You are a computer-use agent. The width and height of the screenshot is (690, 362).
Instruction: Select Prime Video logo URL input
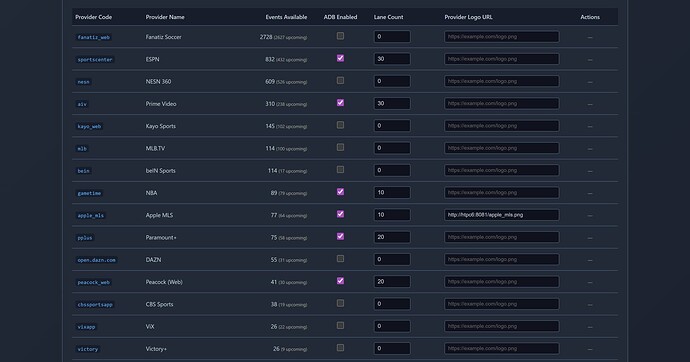[502, 103]
